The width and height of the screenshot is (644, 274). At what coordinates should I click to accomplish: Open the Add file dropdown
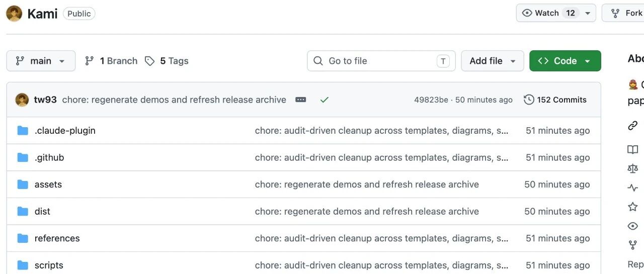click(493, 61)
